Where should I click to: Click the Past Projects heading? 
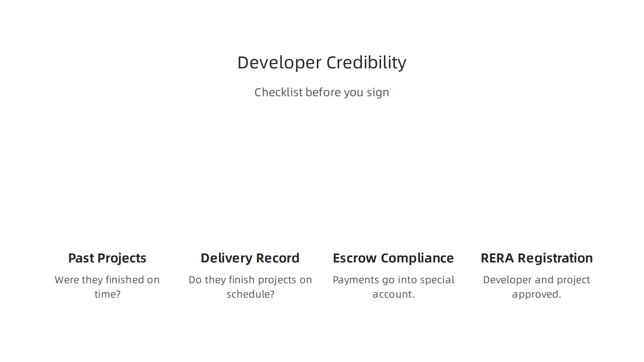click(x=107, y=258)
